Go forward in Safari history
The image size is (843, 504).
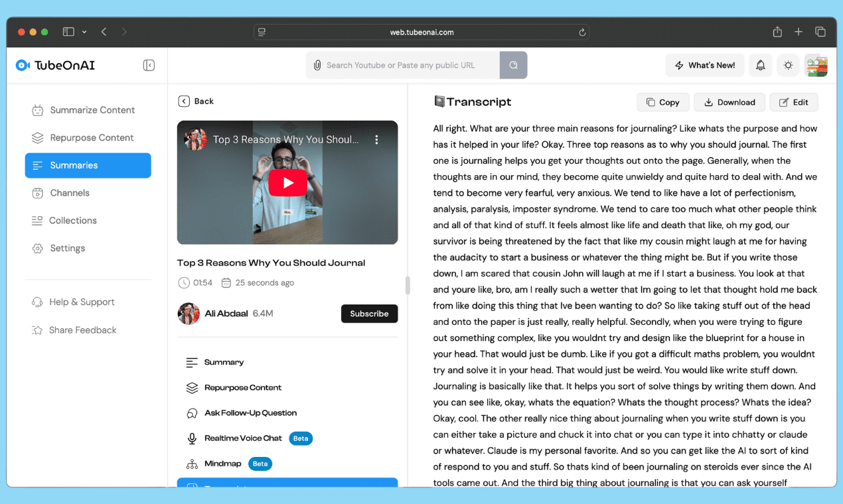point(124,32)
